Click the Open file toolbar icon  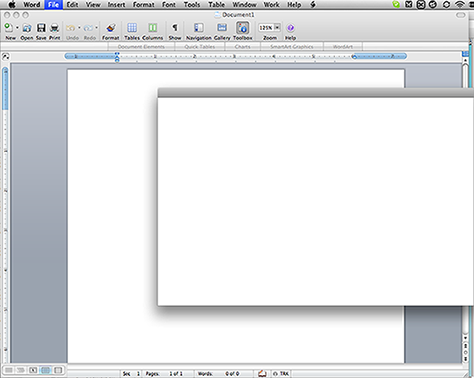(27, 28)
